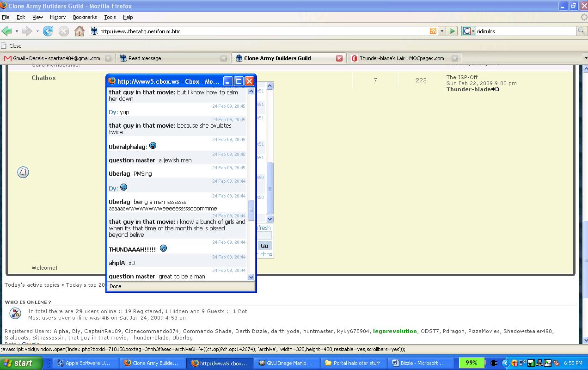The image size is (588, 370).
Task: Click the legorevolution user link
Action: 395,331
